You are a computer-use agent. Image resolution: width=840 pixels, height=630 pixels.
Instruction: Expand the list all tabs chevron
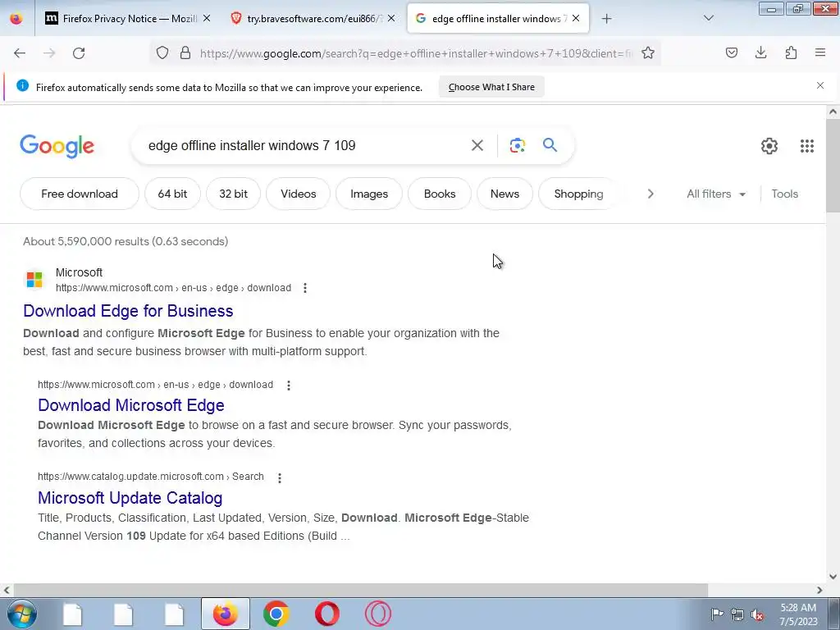[708, 18]
